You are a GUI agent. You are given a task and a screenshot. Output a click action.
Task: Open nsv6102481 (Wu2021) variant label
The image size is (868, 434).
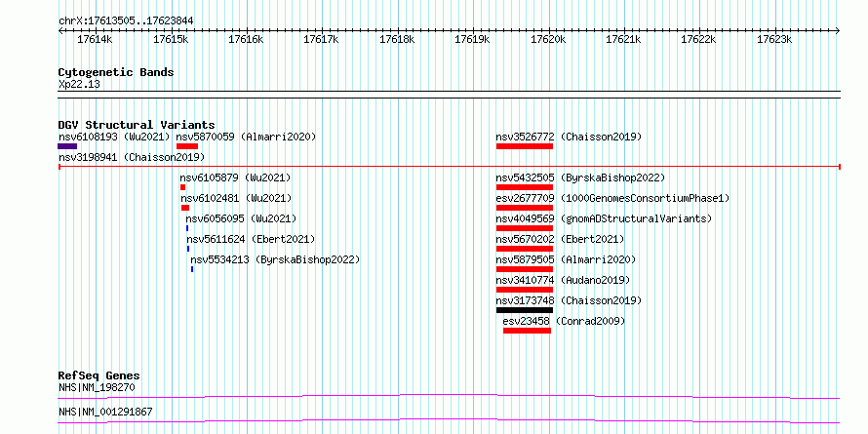pos(236,198)
